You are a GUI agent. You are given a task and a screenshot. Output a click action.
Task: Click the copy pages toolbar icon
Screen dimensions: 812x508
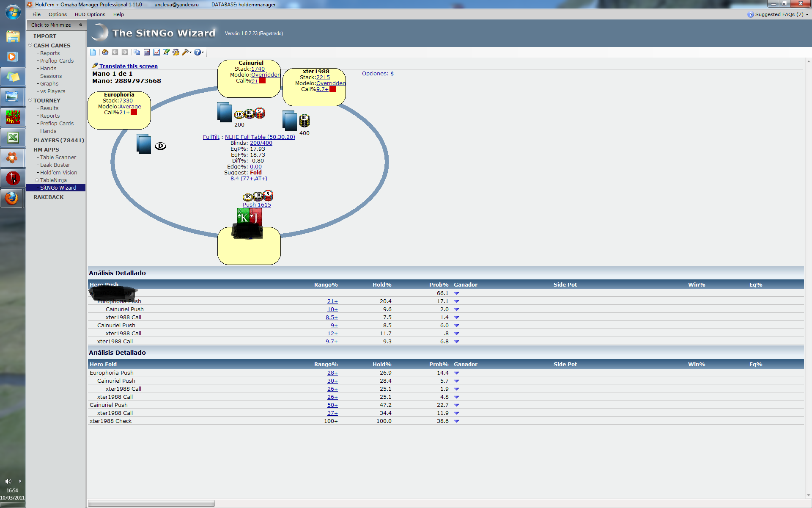point(137,52)
